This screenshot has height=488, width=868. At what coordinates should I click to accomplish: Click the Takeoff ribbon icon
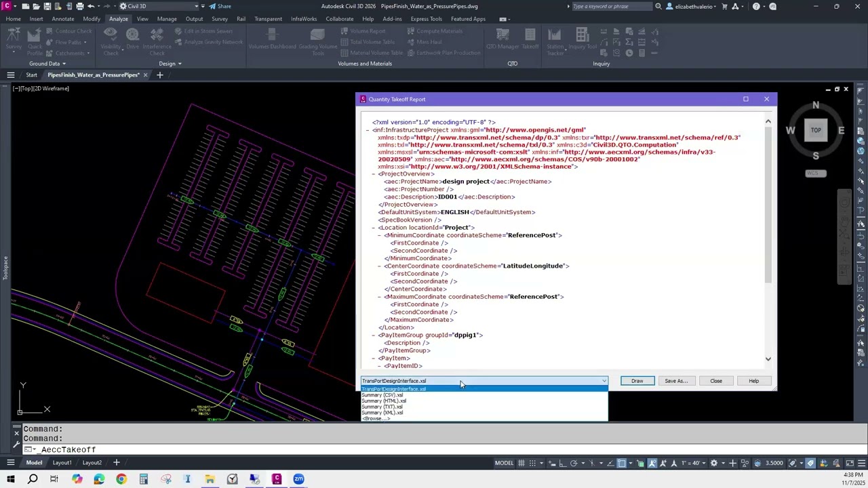point(530,40)
